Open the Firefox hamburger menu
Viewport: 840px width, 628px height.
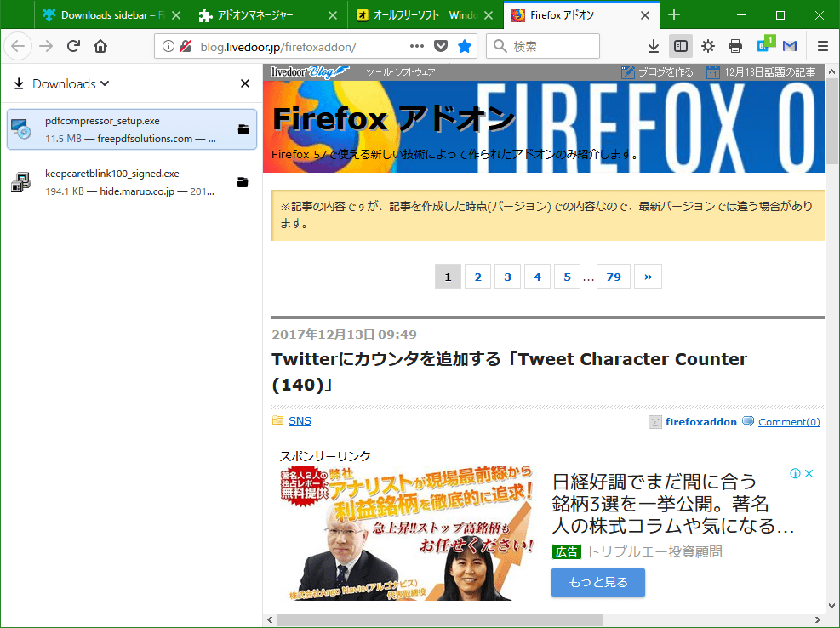point(823,46)
